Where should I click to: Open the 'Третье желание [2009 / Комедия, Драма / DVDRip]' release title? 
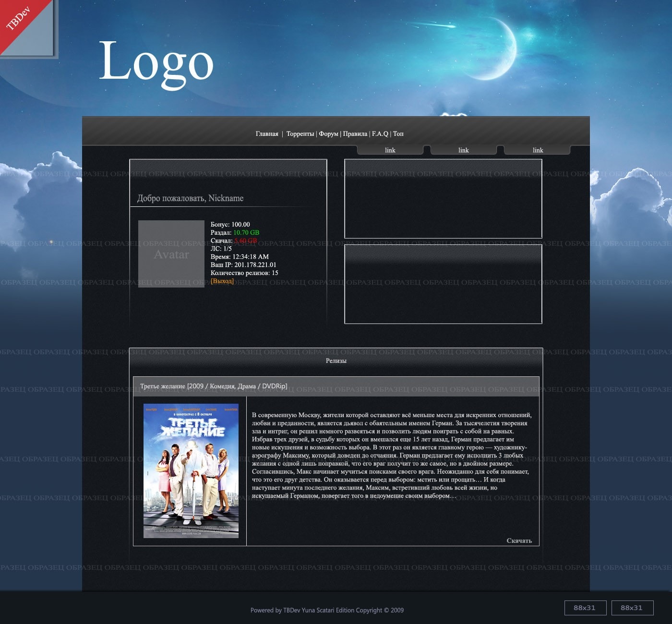[x=214, y=386]
